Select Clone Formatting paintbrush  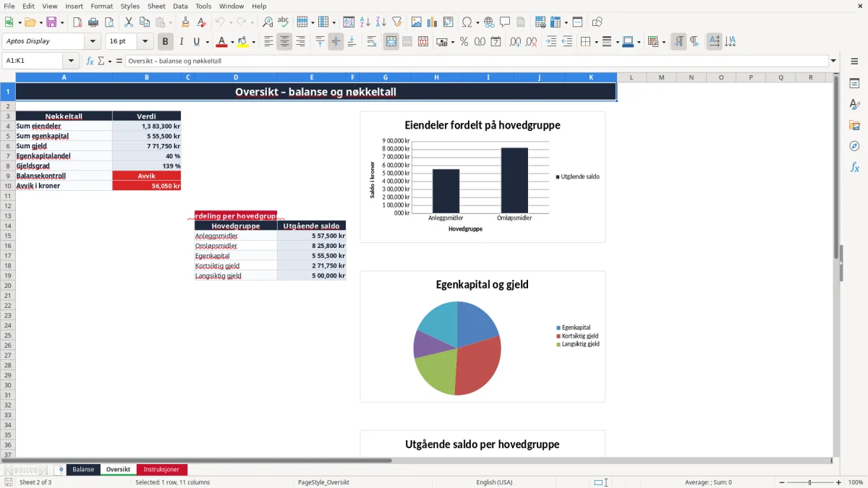[x=185, y=22]
